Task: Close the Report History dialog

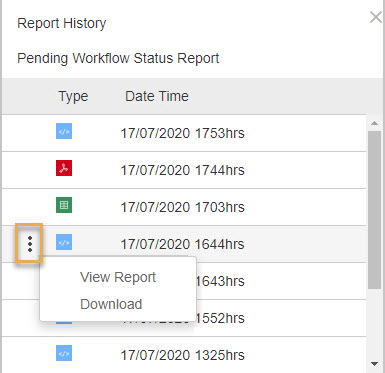Action: pyautogui.click(x=376, y=17)
